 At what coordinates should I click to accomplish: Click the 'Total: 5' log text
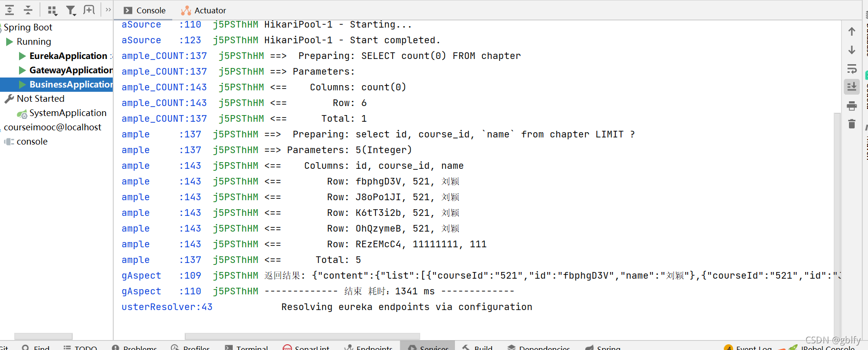(x=338, y=260)
